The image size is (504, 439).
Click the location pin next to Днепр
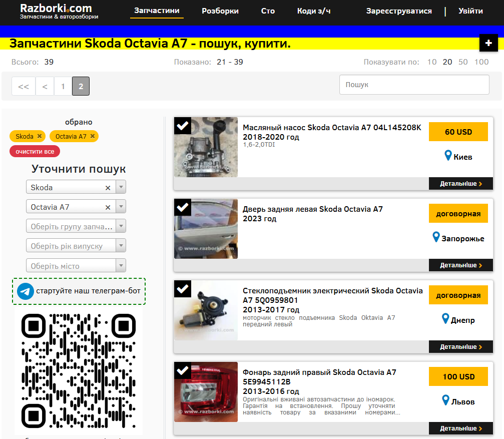(x=445, y=319)
